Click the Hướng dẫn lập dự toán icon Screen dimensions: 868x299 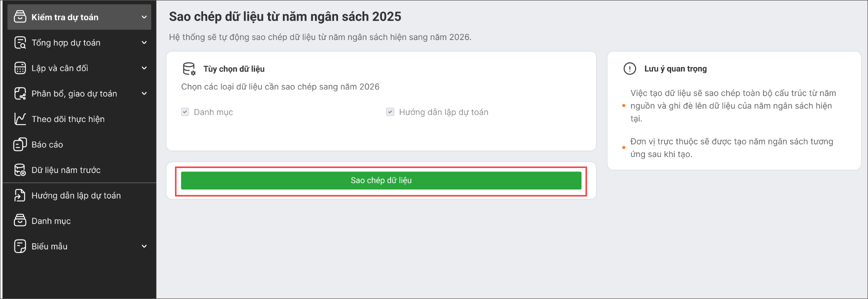(x=20, y=195)
